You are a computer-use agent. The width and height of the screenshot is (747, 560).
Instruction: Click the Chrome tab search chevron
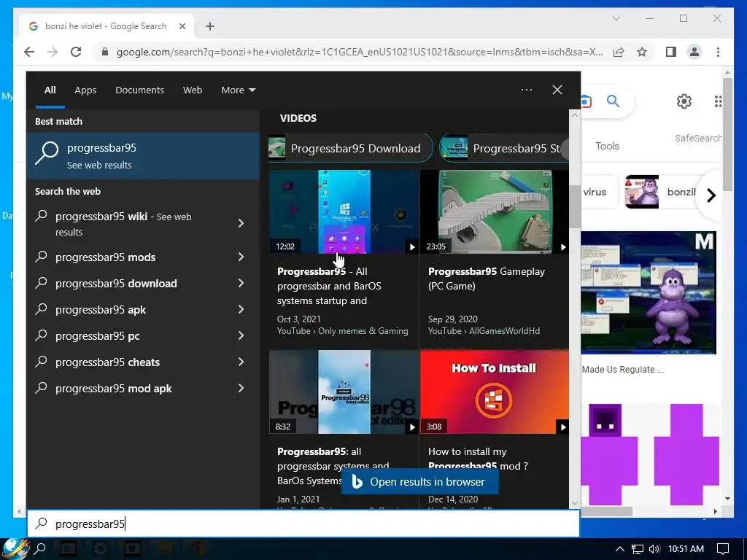[616, 18]
